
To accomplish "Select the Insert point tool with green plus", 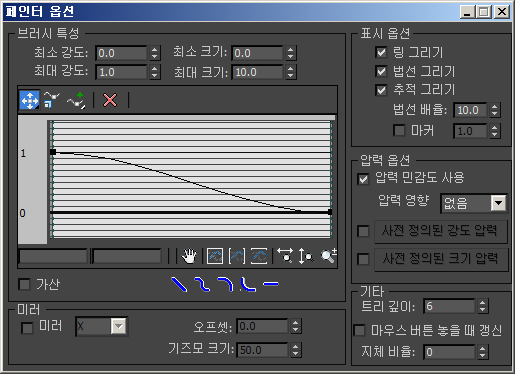I will [x=76, y=100].
